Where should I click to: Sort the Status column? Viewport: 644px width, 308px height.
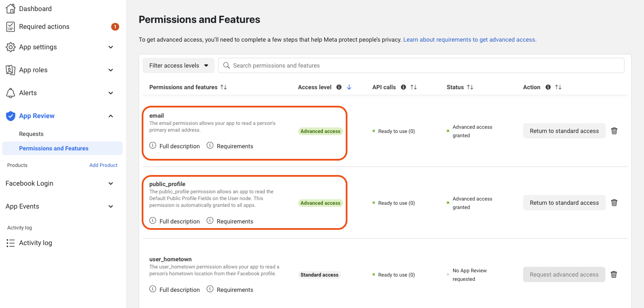[x=470, y=87]
